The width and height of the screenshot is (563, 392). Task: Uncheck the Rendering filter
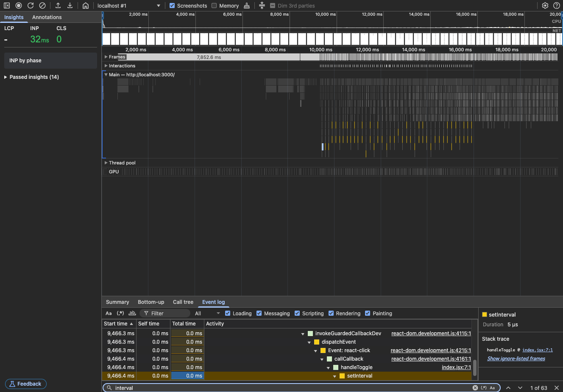(x=331, y=313)
